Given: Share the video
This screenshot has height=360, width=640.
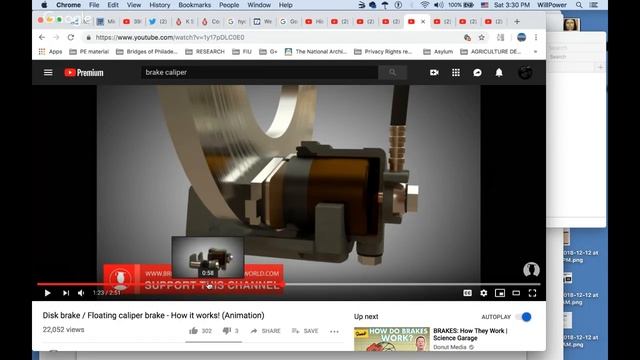Looking at the screenshot, I should tap(265, 331).
